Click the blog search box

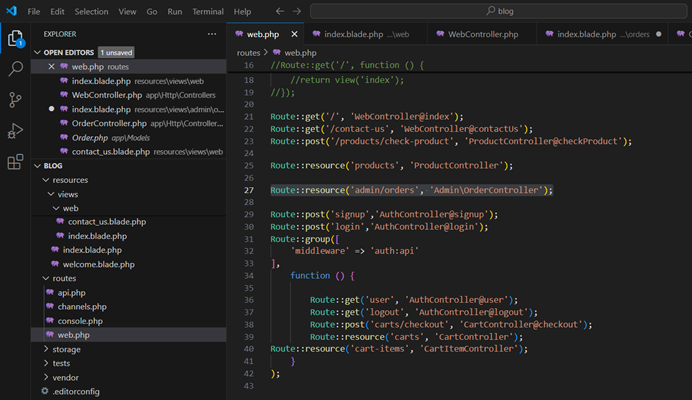(x=500, y=11)
